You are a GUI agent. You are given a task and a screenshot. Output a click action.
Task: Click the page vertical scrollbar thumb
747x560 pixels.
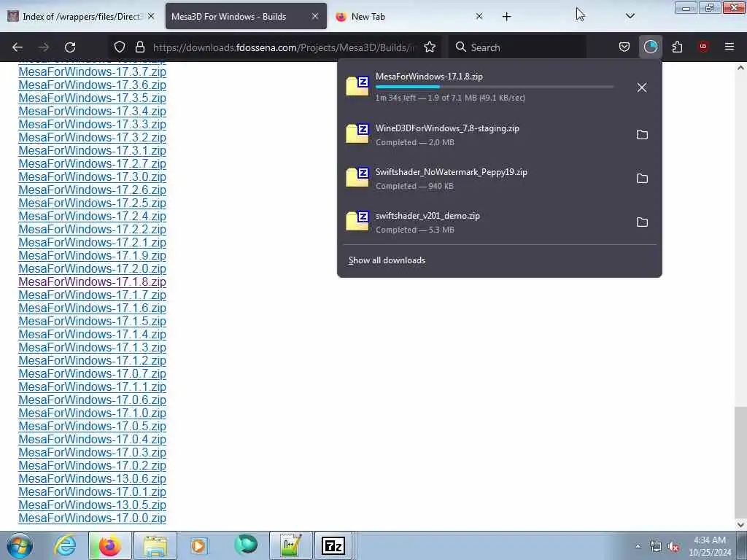tap(740, 461)
